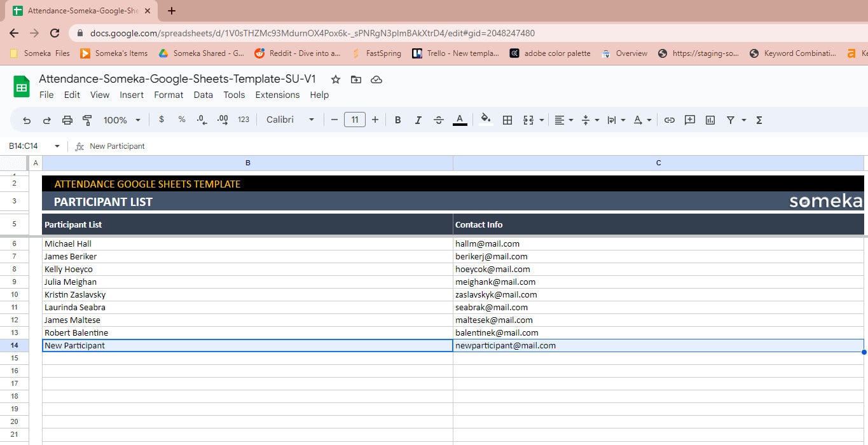The height and width of the screenshot is (445, 868).
Task: Open the Calibri font dropdown
Action: click(289, 120)
